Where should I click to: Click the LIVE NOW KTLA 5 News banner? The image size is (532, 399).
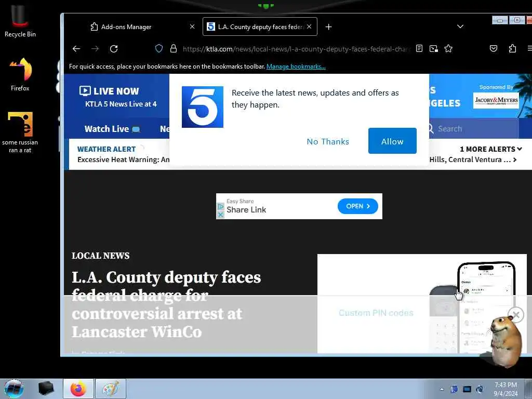pos(118,97)
